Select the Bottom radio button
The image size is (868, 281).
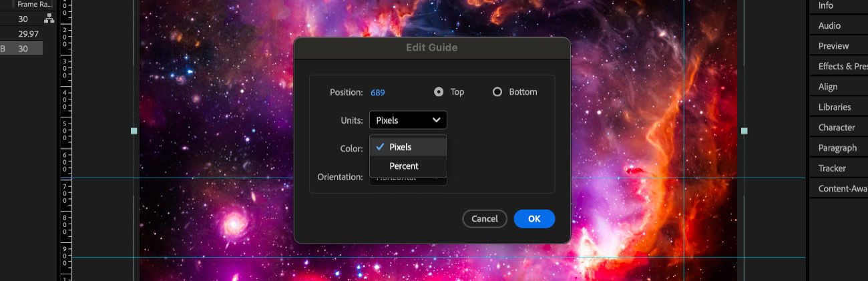click(497, 92)
